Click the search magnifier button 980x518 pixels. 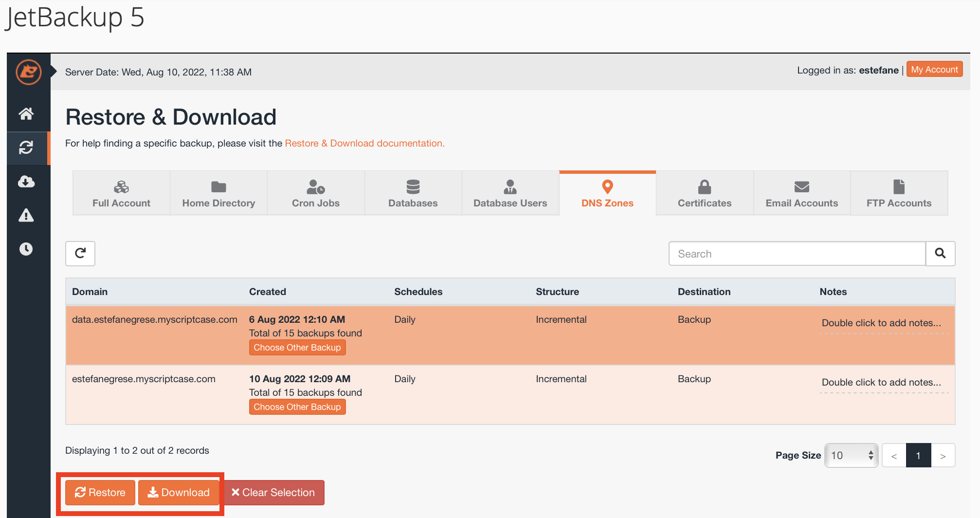tap(940, 253)
